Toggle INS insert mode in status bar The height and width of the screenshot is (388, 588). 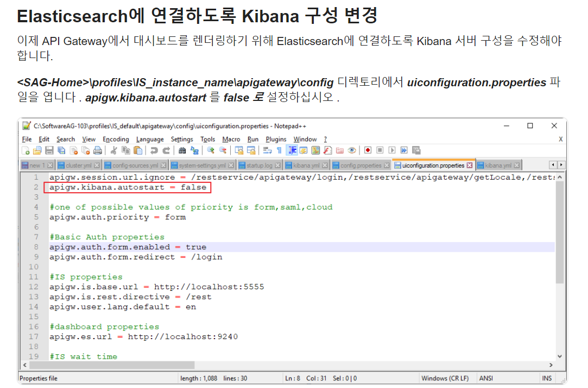tap(546, 378)
